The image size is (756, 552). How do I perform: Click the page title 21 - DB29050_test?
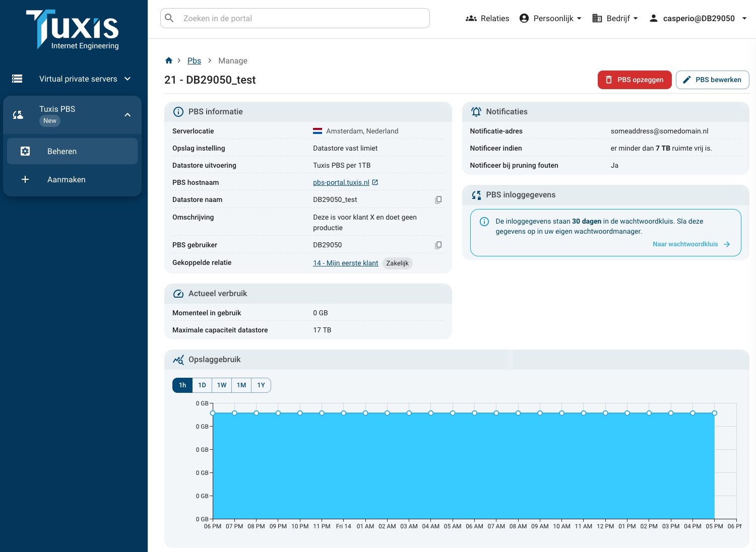[210, 80]
